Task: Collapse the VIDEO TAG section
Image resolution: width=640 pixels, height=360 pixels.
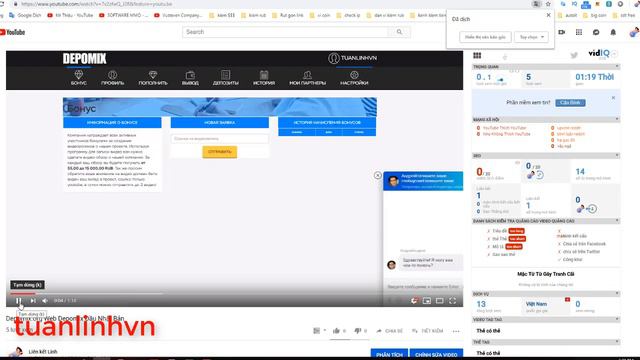Action: pyautogui.click(x=617, y=319)
